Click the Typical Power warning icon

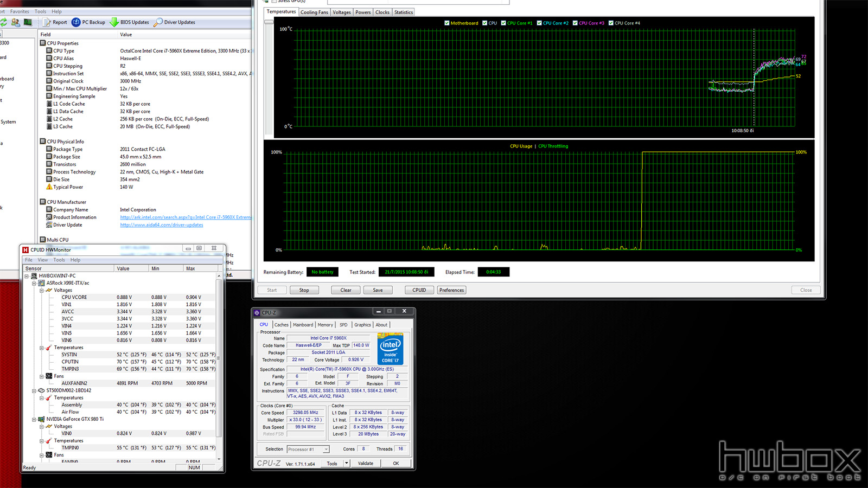(49, 187)
